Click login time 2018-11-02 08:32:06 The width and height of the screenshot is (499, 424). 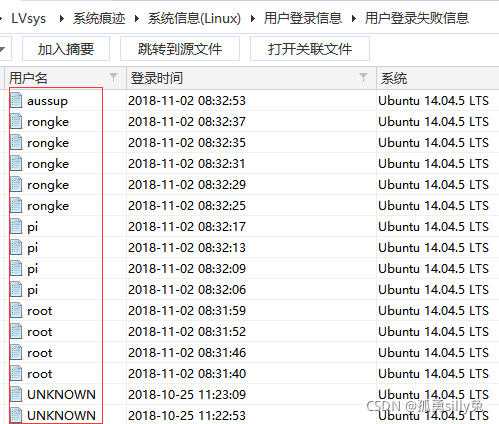click(187, 290)
